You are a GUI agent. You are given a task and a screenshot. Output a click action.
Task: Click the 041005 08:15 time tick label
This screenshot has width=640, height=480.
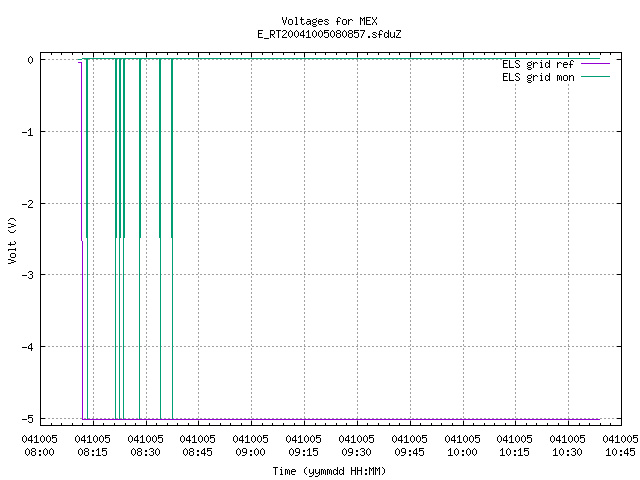93,445
